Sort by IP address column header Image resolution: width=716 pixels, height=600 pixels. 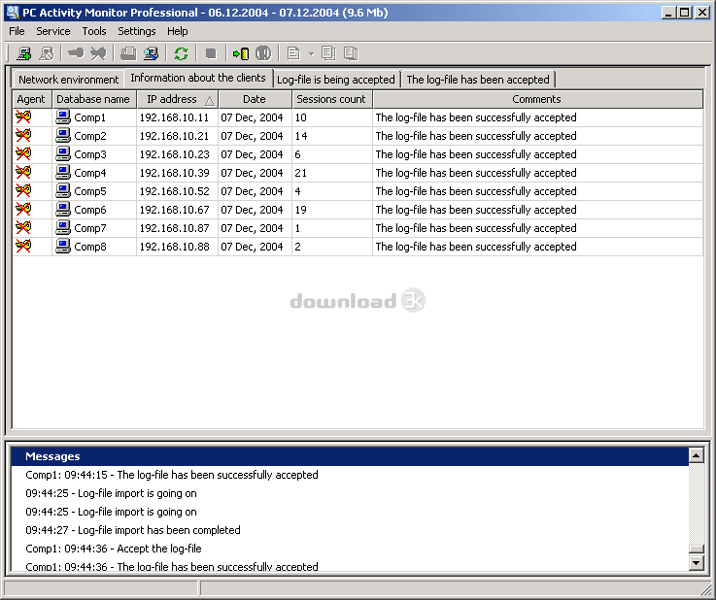[x=177, y=99]
